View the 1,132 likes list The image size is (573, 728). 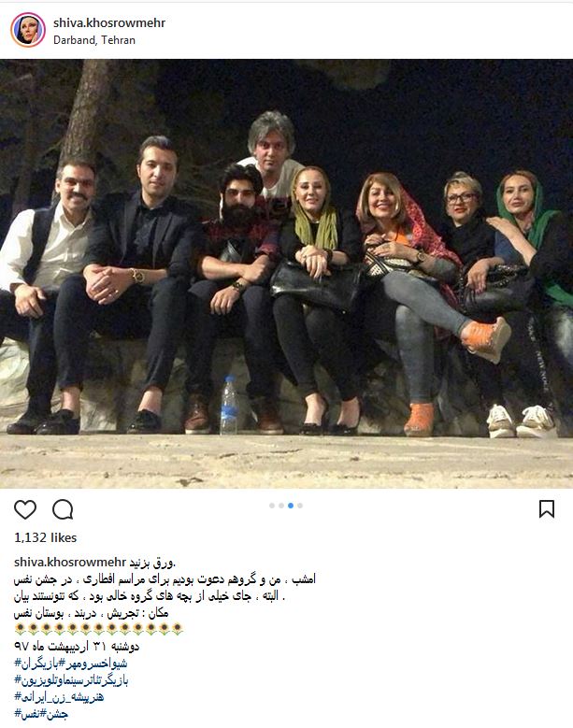(x=45, y=537)
